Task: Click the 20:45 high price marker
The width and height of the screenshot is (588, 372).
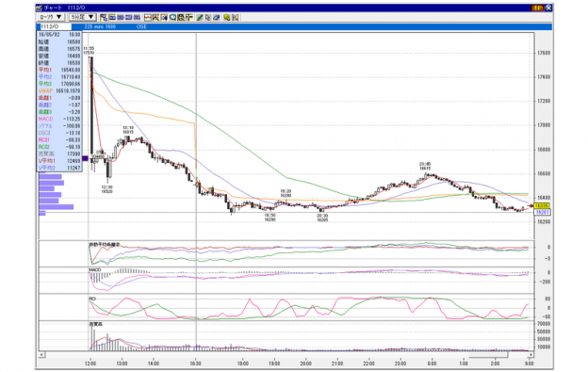Action: coord(425,167)
